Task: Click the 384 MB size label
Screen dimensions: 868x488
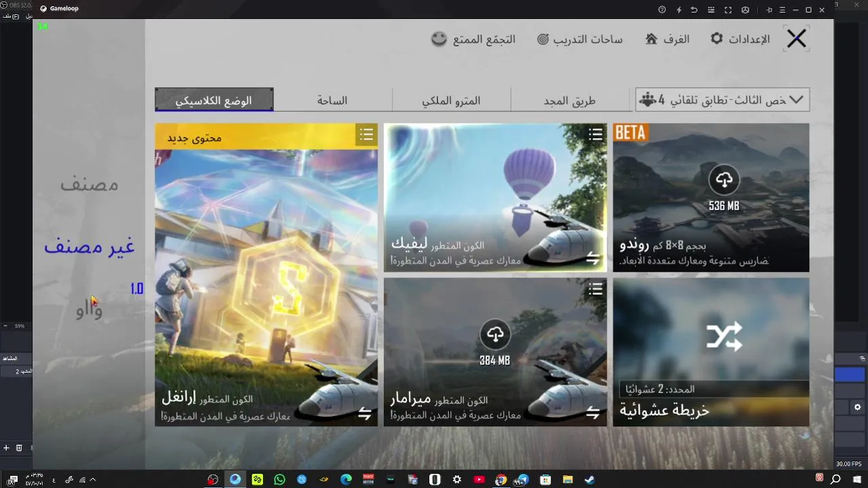Action: (495, 361)
